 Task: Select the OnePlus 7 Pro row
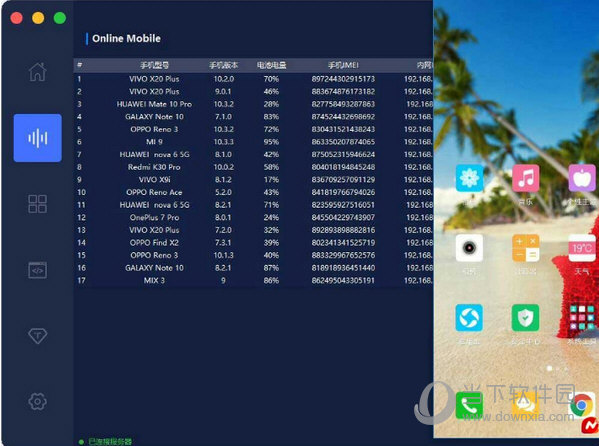253,217
